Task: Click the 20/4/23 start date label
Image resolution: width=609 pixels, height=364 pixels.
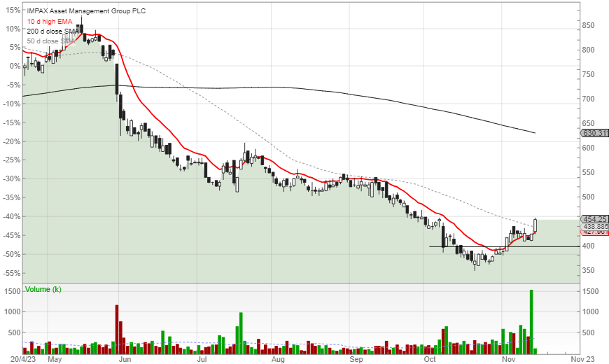Action: click(23, 359)
